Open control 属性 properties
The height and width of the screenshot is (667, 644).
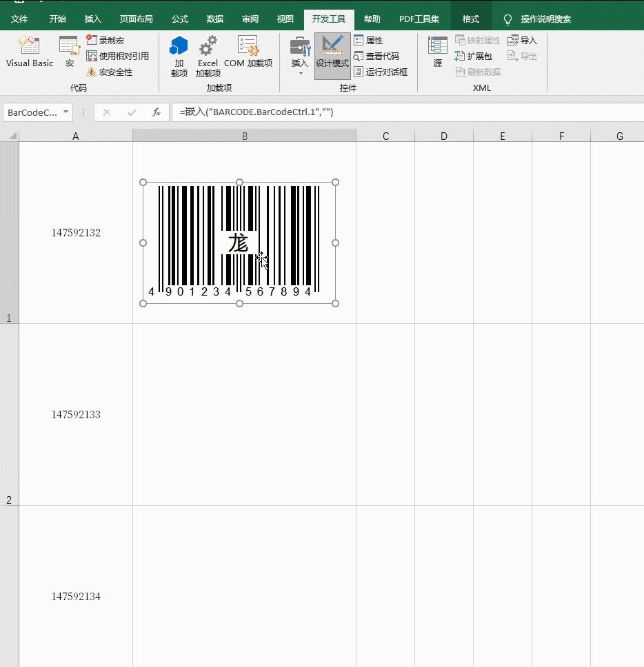pos(369,40)
